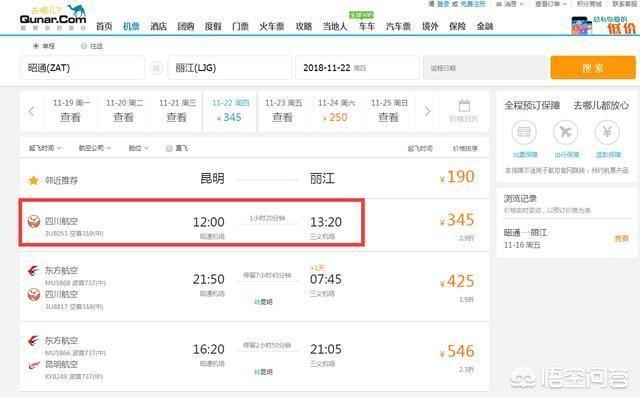Check the 直飞 direct flight checkbox
This screenshot has width=640, height=400.
pyautogui.click(x=169, y=148)
